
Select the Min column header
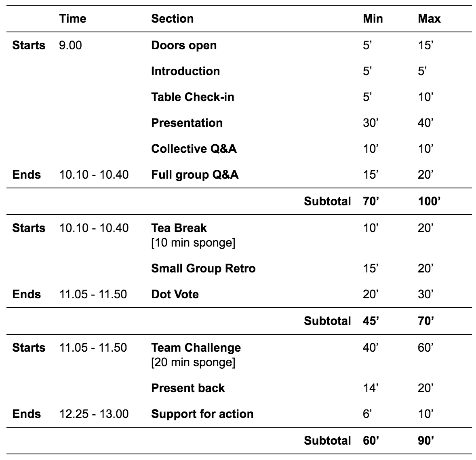(x=373, y=19)
